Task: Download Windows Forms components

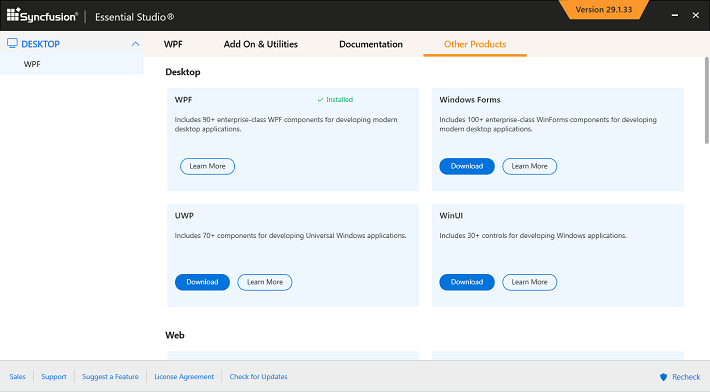Action: coord(467,166)
